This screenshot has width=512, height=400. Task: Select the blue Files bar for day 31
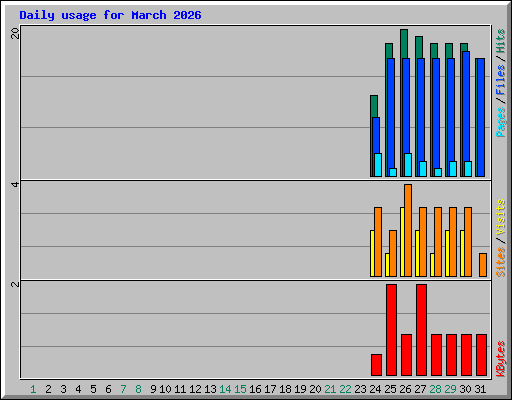[481, 117]
